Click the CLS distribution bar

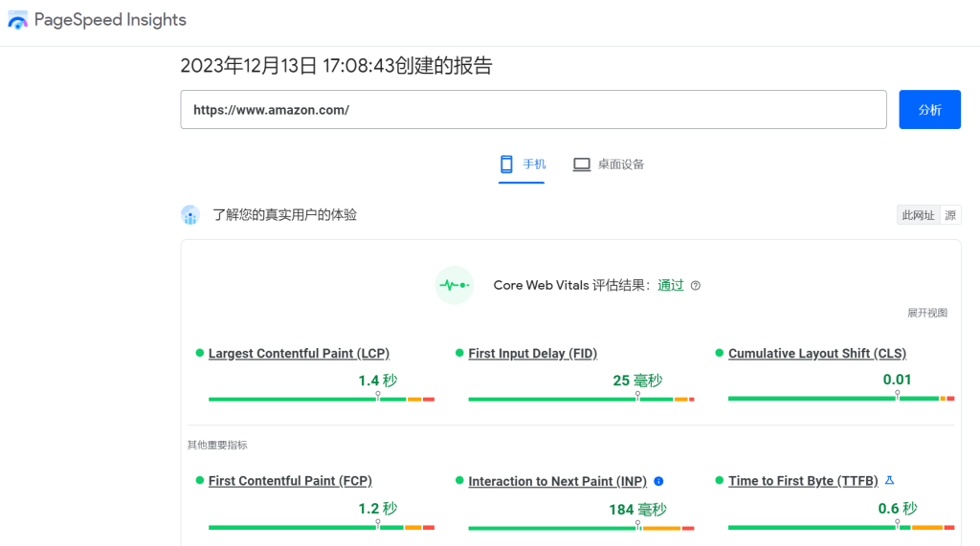coord(841,399)
